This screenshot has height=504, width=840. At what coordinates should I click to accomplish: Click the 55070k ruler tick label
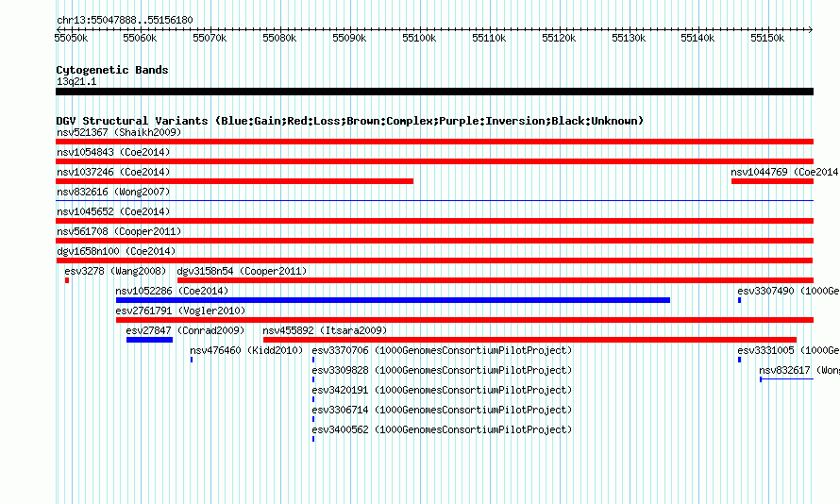pos(210,38)
